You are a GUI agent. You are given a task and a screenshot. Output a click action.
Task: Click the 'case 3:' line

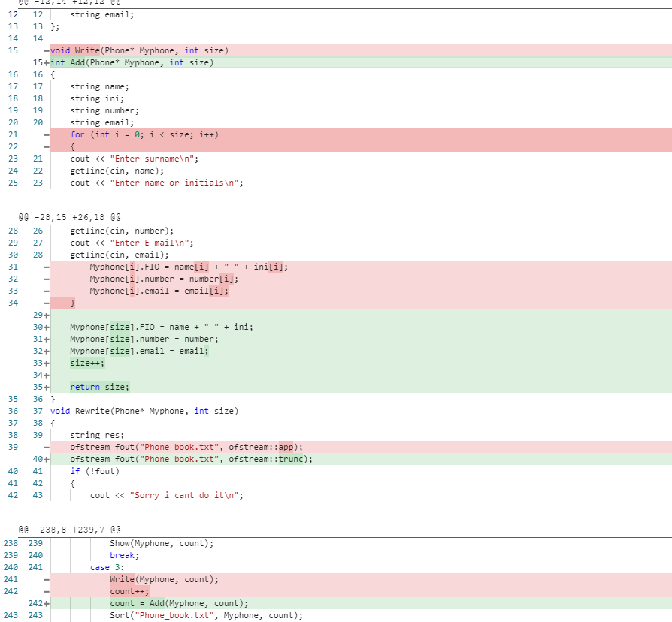pyautogui.click(x=107, y=567)
